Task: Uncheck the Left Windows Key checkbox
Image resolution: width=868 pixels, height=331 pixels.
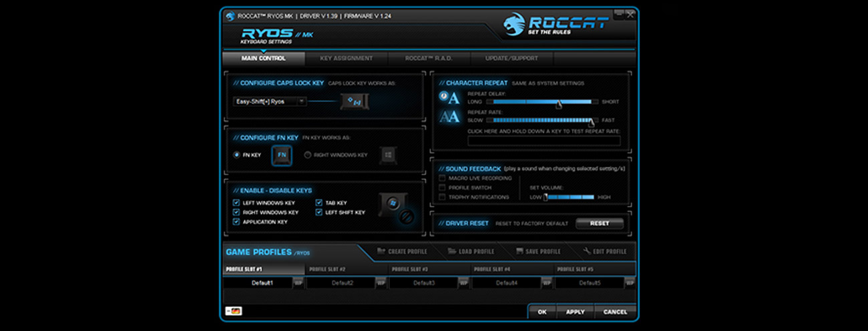Action: (236, 203)
